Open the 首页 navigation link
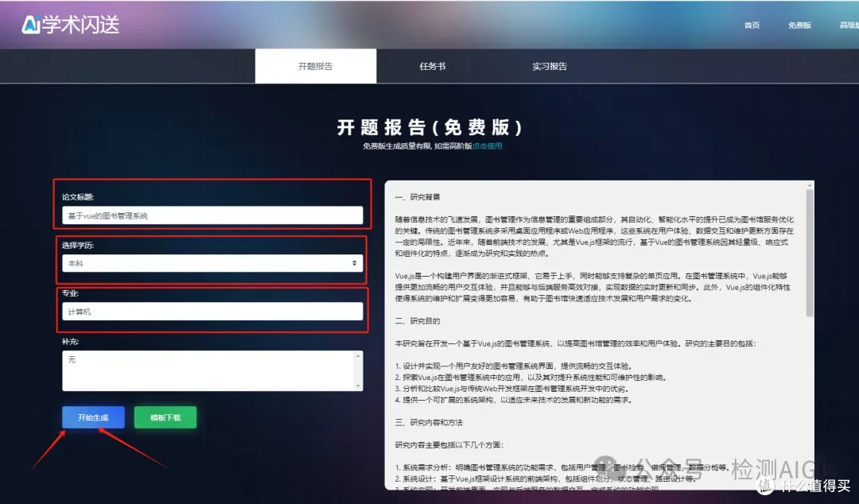Screen dimensions: 859x504 pos(752,25)
